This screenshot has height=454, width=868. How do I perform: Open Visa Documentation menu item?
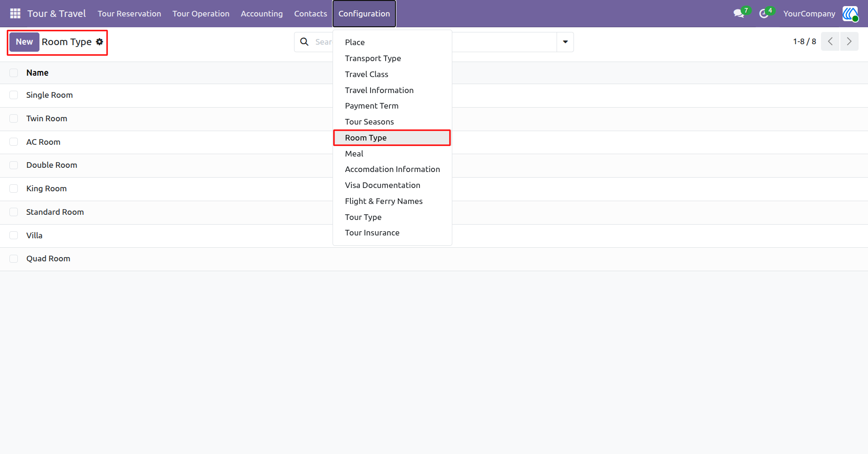pyautogui.click(x=392, y=185)
